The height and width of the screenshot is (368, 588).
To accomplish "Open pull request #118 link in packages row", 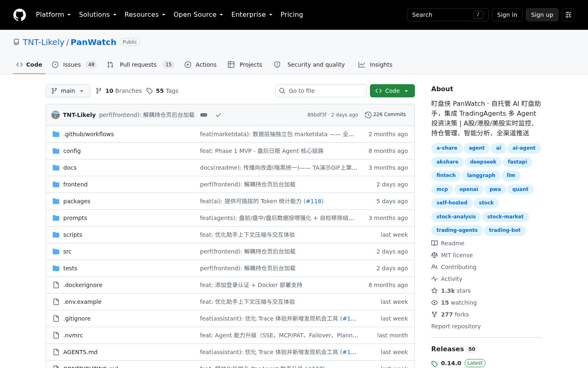I will [x=314, y=201].
